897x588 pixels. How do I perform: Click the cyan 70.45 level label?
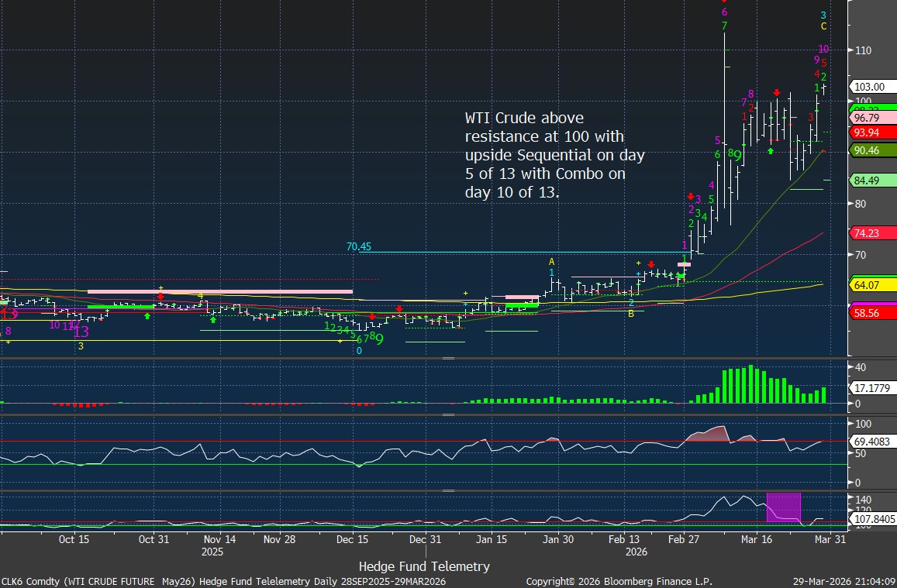pos(358,247)
